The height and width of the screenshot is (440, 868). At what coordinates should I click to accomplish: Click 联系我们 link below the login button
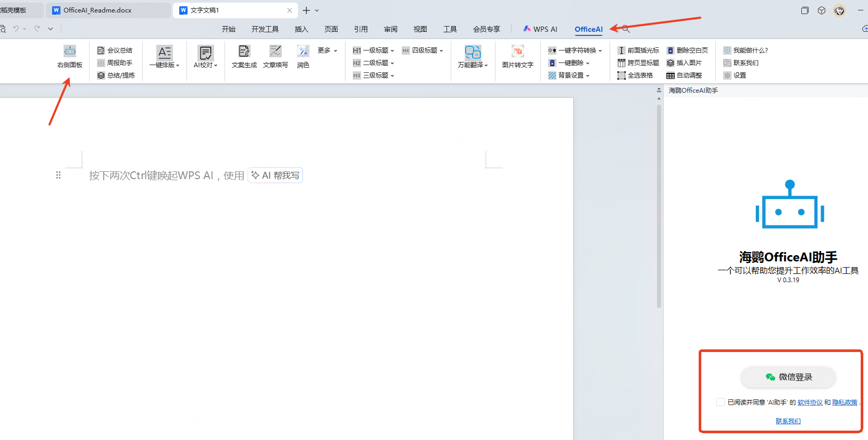pyautogui.click(x=788, y=421)
